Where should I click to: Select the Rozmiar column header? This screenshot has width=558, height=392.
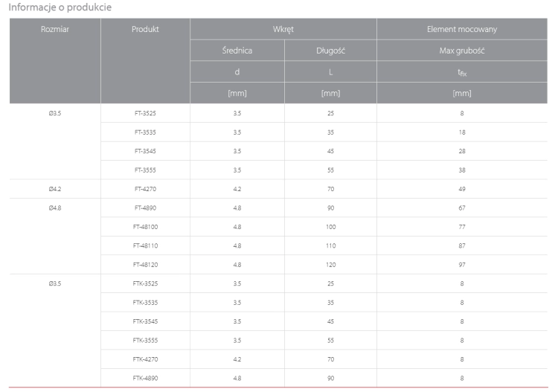55,61
